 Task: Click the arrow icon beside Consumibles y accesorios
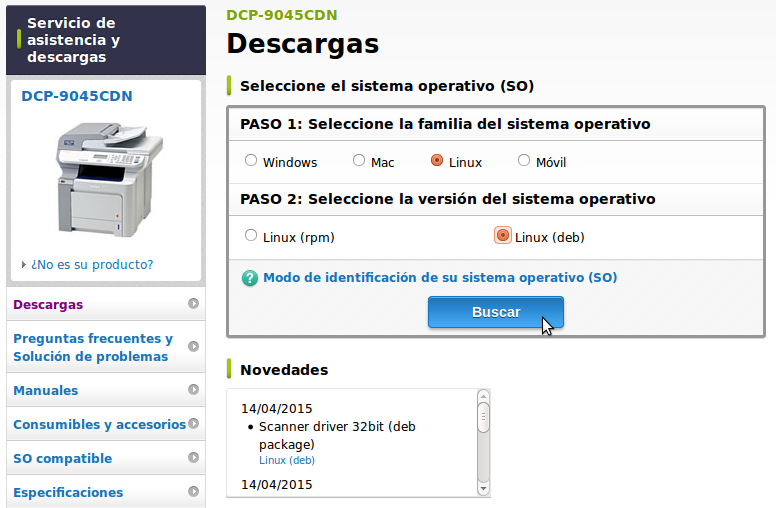[194, 423]
